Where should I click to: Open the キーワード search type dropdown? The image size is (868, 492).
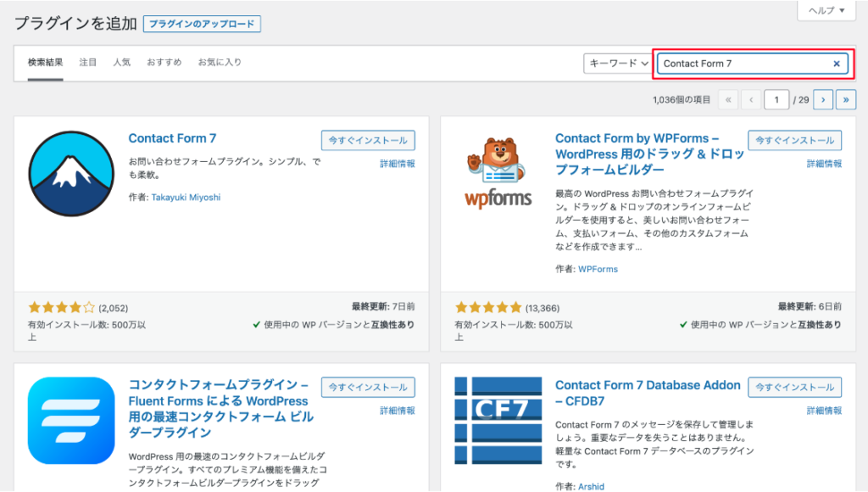pyautogui.click(x=618, y=64)
